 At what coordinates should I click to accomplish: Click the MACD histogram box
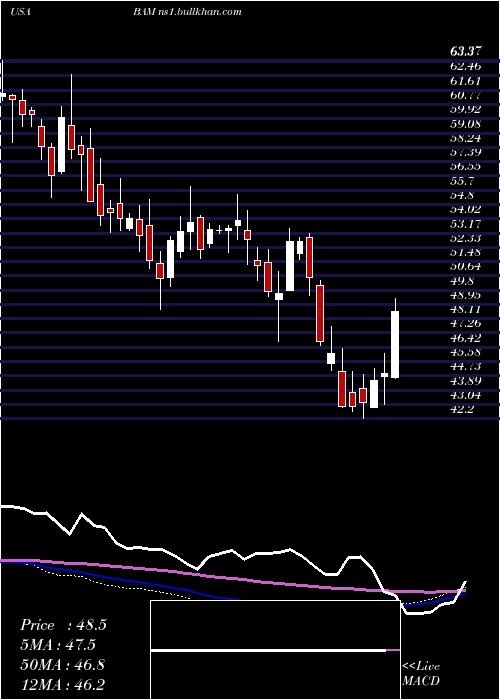[275, 650]
